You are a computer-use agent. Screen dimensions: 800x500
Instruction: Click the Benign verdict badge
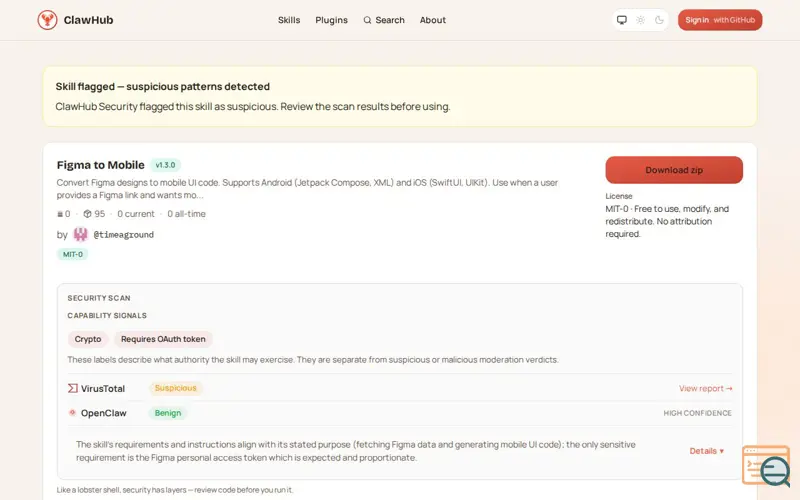click(x=168, y=413)
